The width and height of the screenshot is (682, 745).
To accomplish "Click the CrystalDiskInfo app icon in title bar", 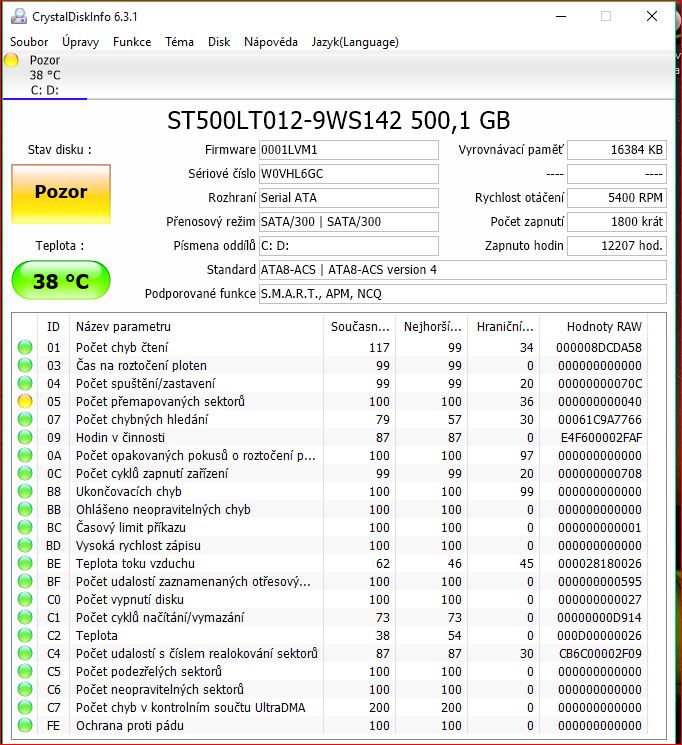I will (19, 17).
